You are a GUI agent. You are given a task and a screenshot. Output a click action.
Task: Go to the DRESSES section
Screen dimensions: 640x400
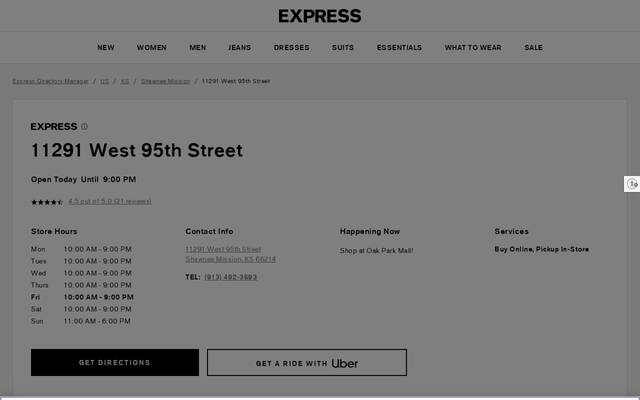click(291, 48)
